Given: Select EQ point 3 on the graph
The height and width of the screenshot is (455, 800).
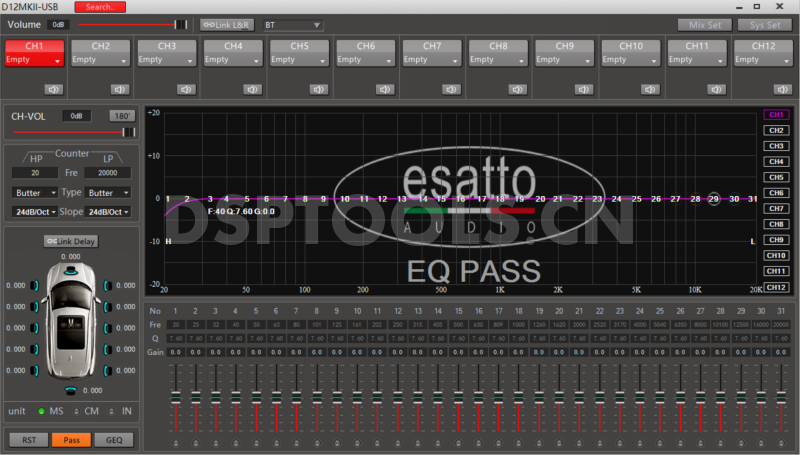Looking at the screenshot, I should click(x=210, y=199).
